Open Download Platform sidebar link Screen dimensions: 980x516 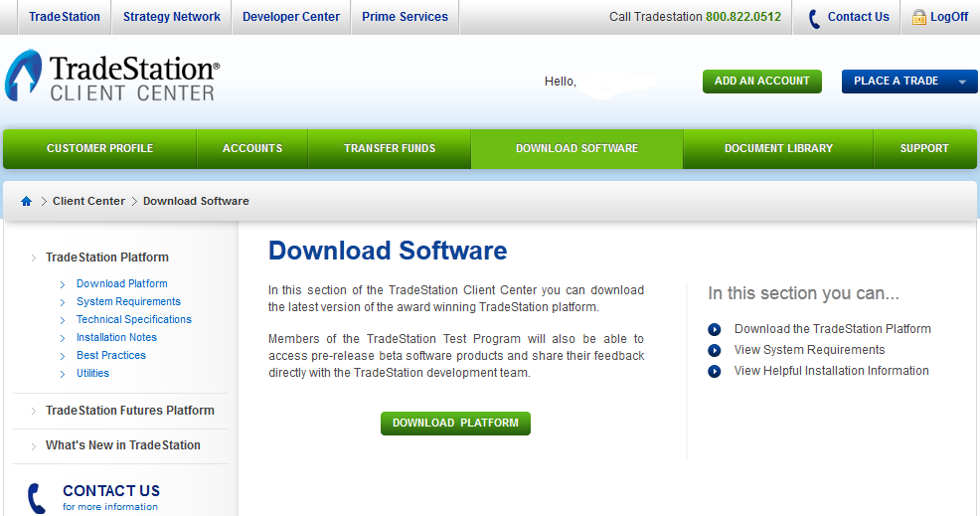pyautogui.click(x=122, y=283)
